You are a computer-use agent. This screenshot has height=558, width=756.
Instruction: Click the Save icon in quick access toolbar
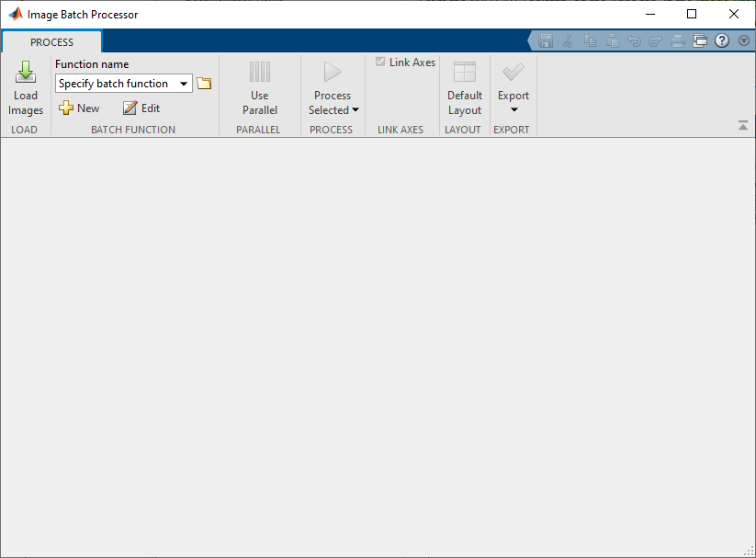pos(546,41)
